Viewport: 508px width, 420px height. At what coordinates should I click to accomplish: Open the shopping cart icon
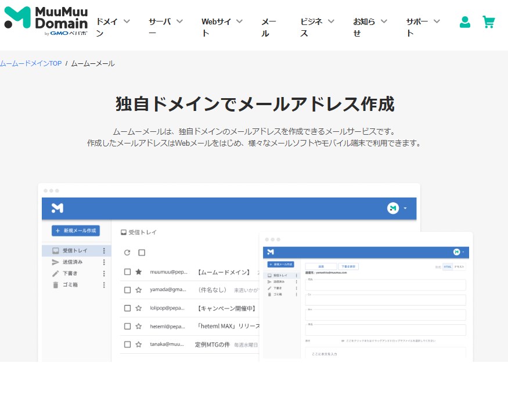pos(489,22)
